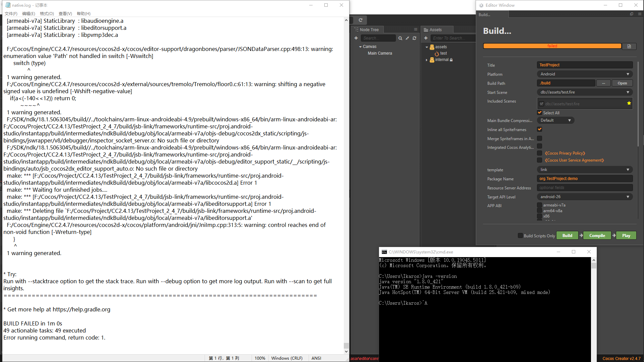This screenshot has width=644, height=362.
Task: Expand the internal assets folder
Action: point(427,60)
